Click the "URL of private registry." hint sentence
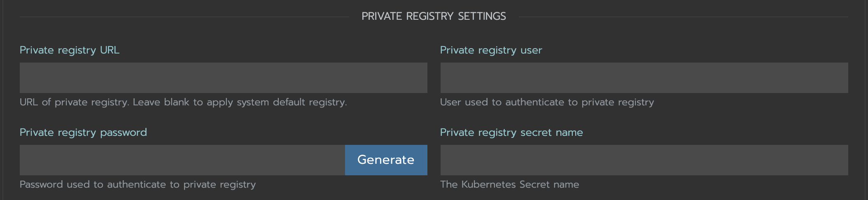 (74, 102)
